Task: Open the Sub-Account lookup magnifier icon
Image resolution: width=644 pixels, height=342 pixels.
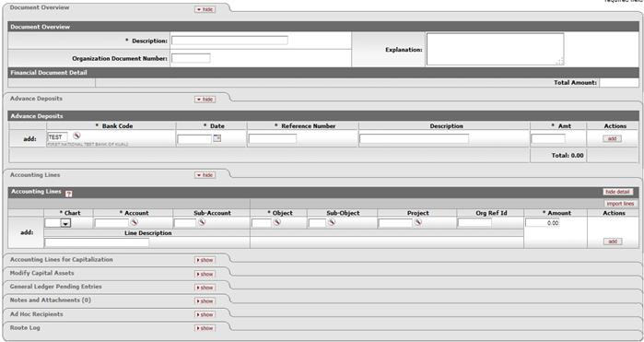Action: [x=201, y=222]
